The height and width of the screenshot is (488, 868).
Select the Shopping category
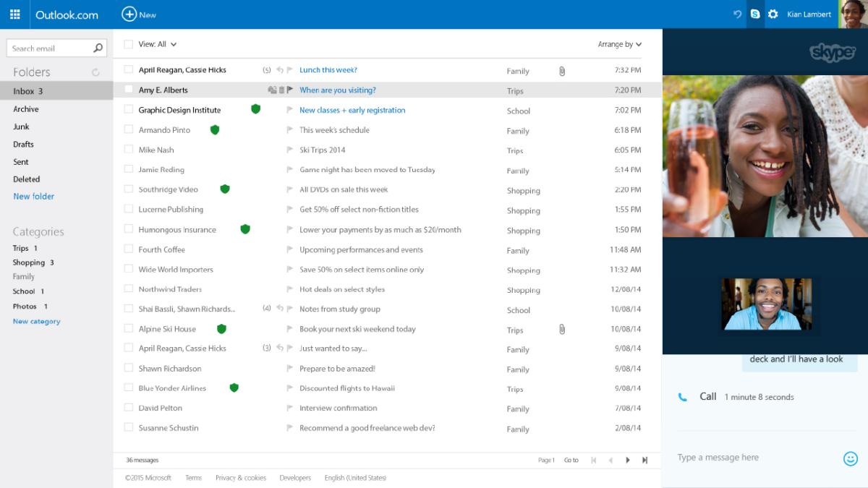point(29,262)
